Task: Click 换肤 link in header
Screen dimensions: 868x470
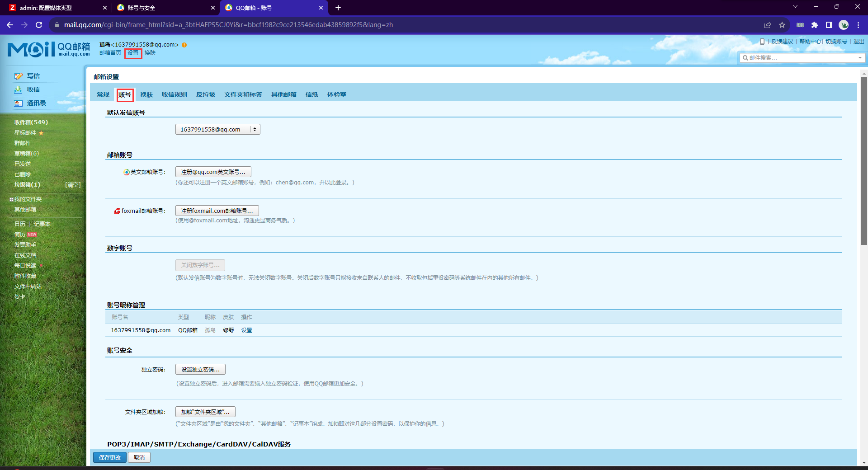Action: point(150,53)
